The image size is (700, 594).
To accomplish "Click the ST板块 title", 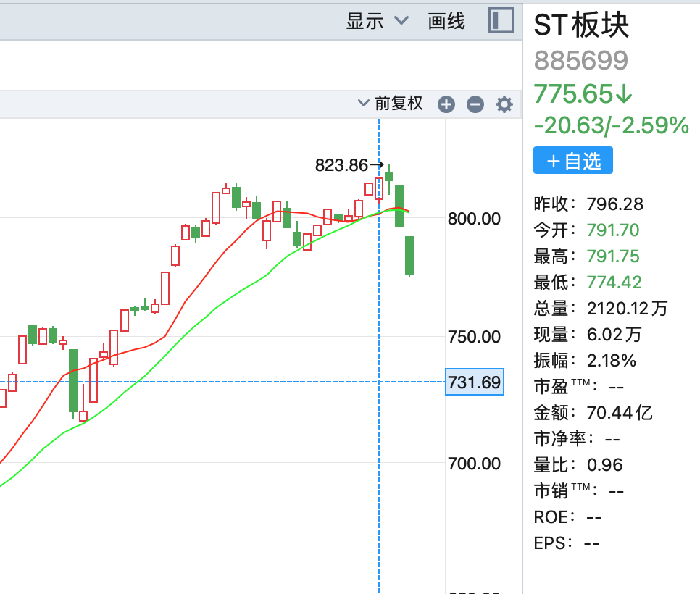I will click(x=581, y=26).
